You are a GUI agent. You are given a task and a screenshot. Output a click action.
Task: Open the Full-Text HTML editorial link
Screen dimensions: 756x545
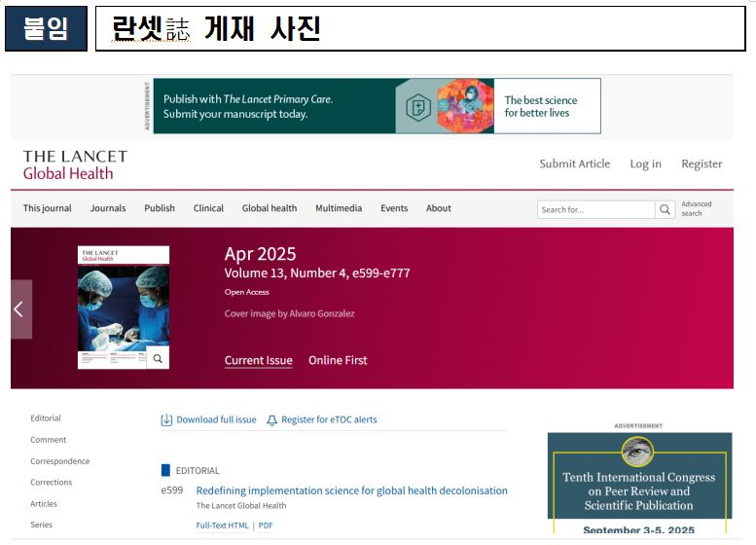222,526
